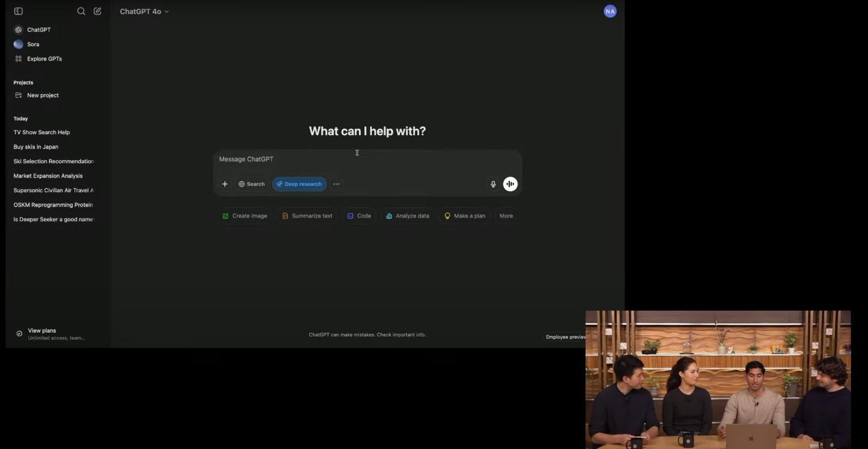Choose the Make a plan suggestion

pyautogui.click(x=465, y=216)
